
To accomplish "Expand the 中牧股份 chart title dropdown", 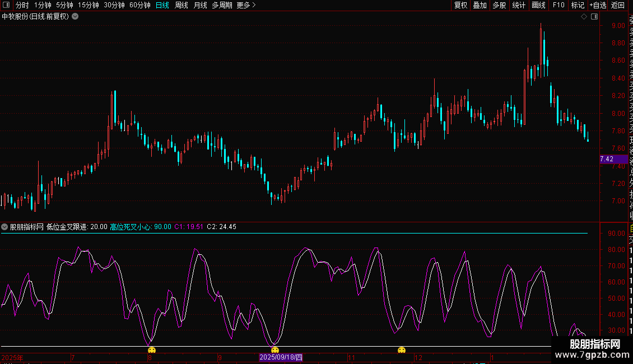I will pyautogui.click(x=75, y=16).
